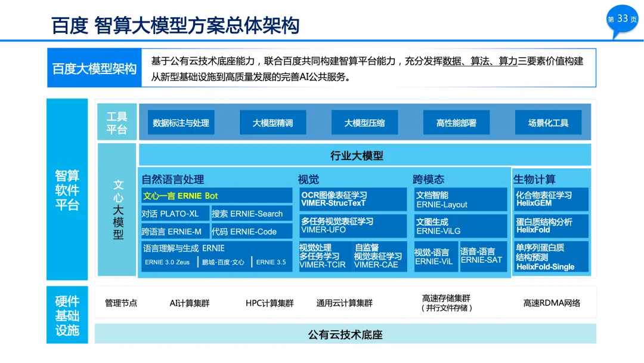The image size is (644, 363).
Task: Click the 视觉 section heading
Action: tap(308, 179)
